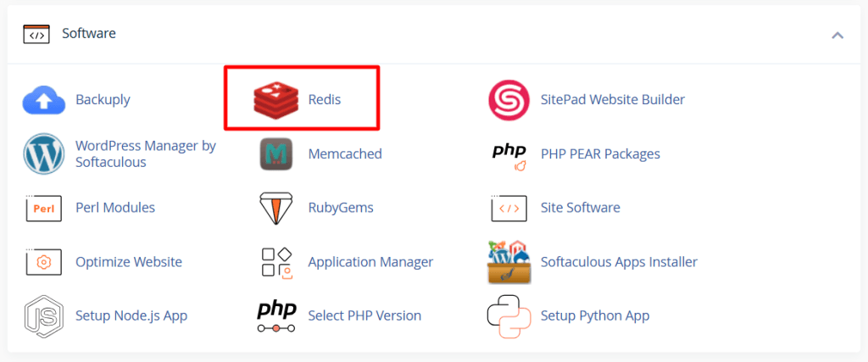Open the Optimize Website link
This screenshot has height=362, width=868.
pos(129,262)
